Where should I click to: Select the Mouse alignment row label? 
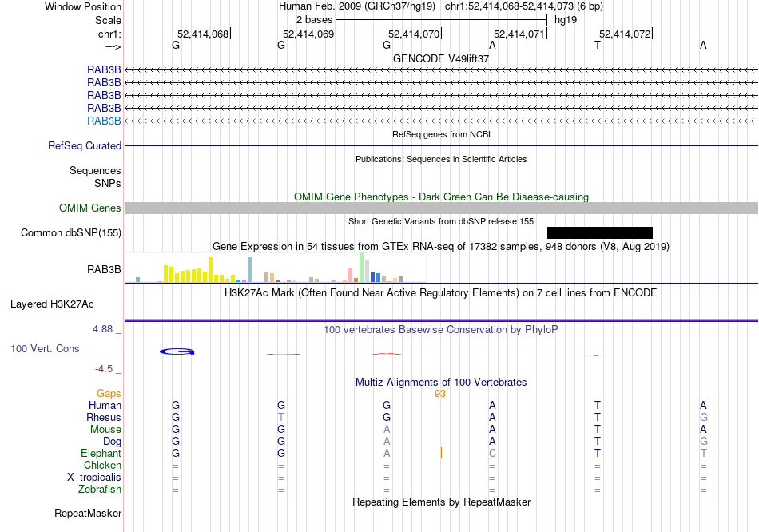(105, 430)
